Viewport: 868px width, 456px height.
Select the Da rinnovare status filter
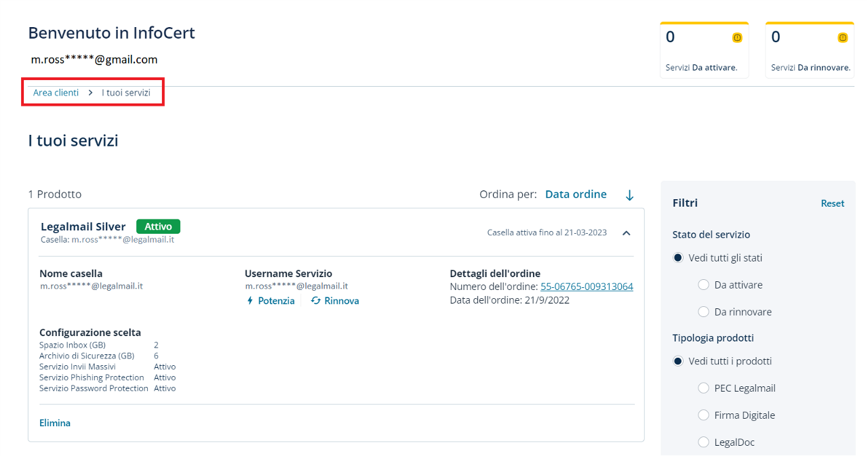coord(703,312)
